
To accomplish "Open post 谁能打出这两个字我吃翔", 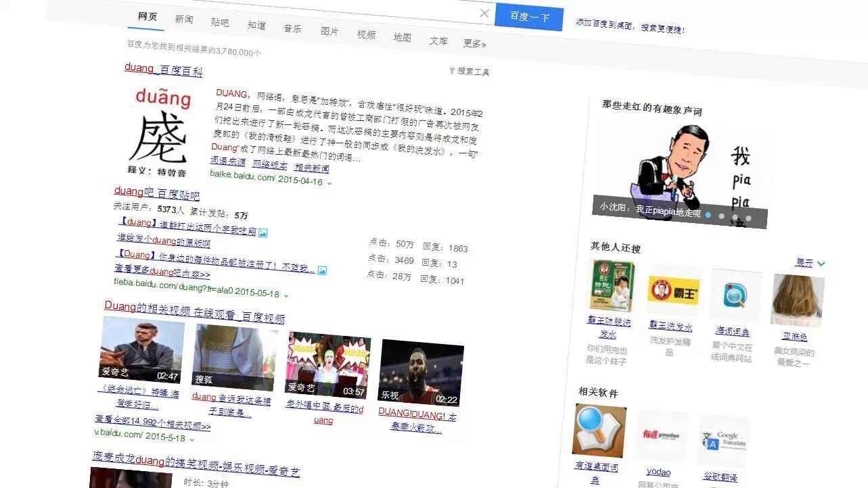I will (187, 226).
